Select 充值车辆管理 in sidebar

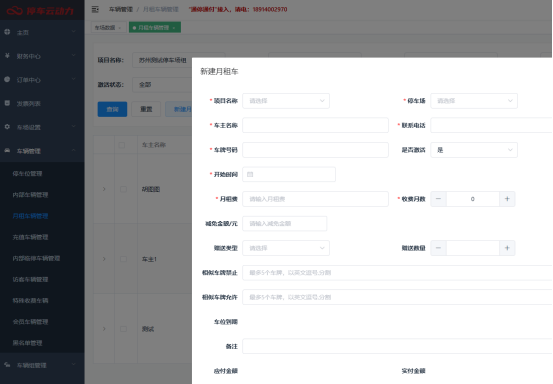(30, 237)
